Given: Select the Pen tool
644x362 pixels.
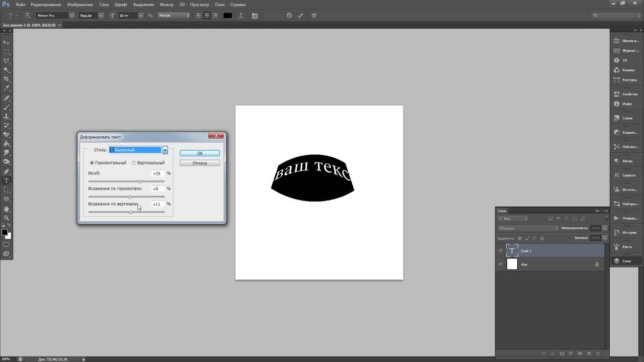Looking at the screenshot, I should click(x=7, y=171).
